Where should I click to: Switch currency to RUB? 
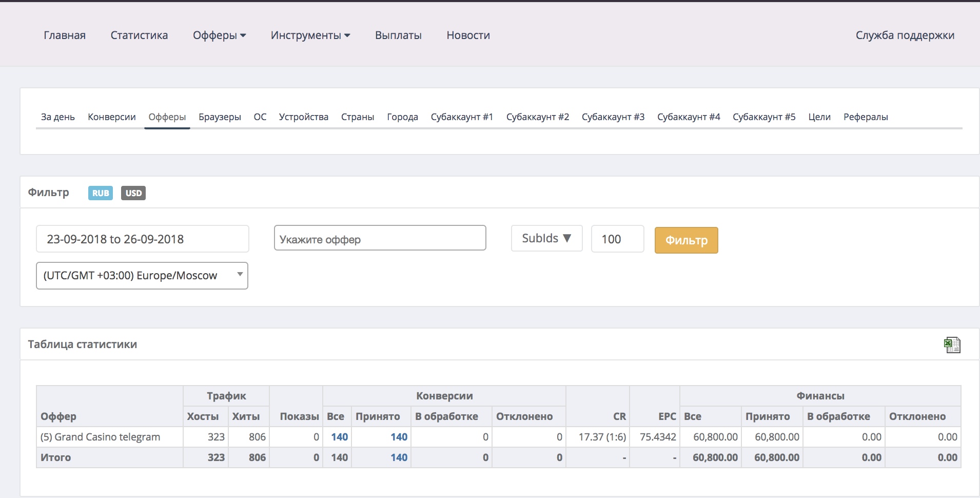(101, 193)
